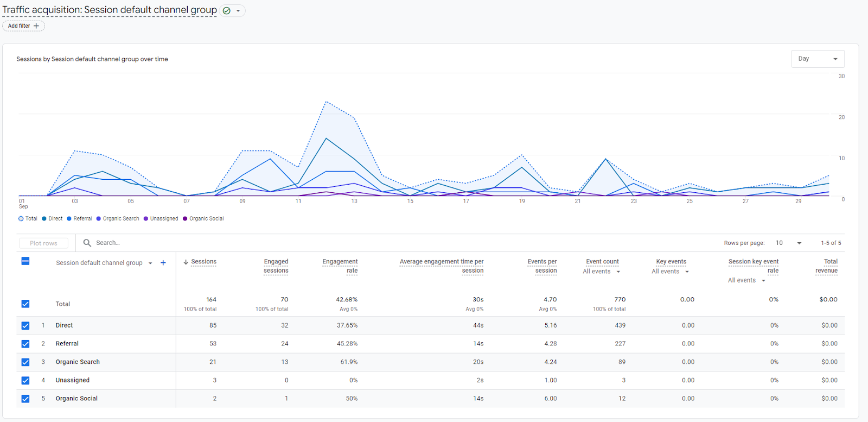Click the Session key event rate header

tap(754, 266)
